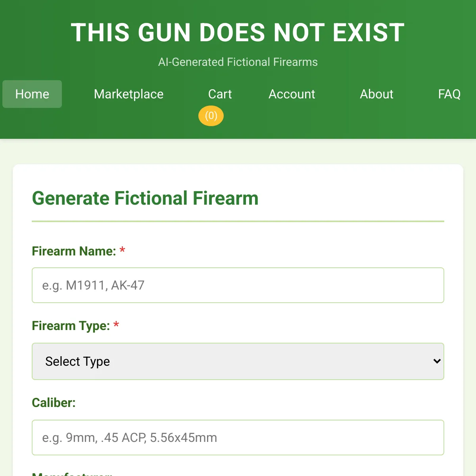Open the Home navigation tab
The height and width of the screenshot is (476, 476).
tap(32, 94)
